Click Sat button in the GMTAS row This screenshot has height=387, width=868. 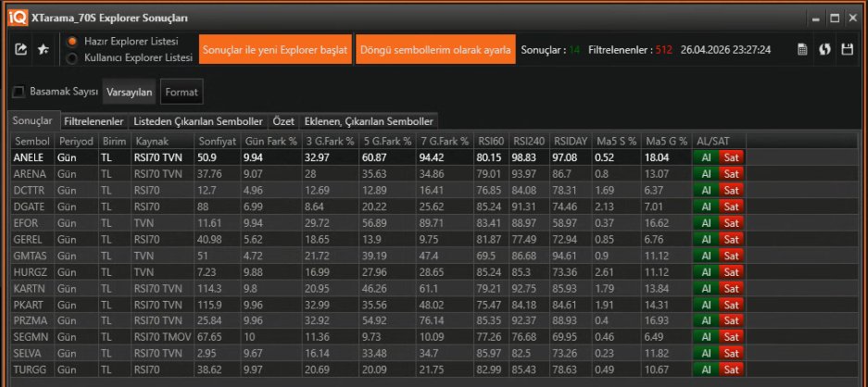pos(731,256)
